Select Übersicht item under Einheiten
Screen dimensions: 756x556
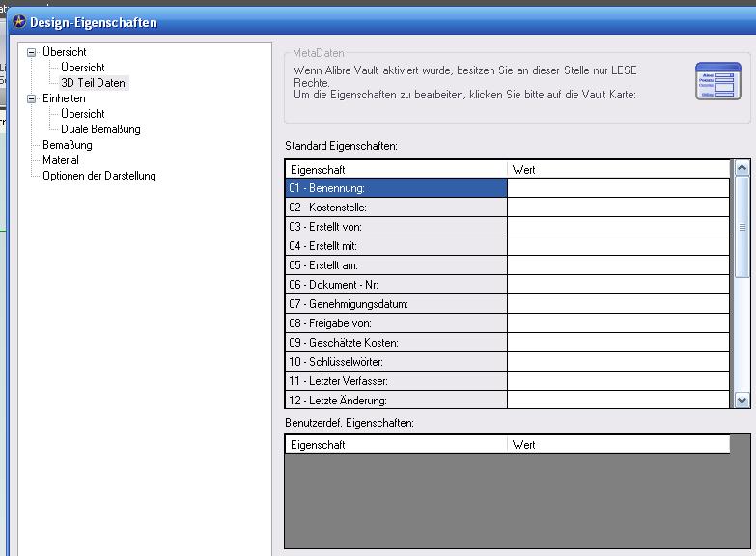pyautogui.click(x=82, y=114)
